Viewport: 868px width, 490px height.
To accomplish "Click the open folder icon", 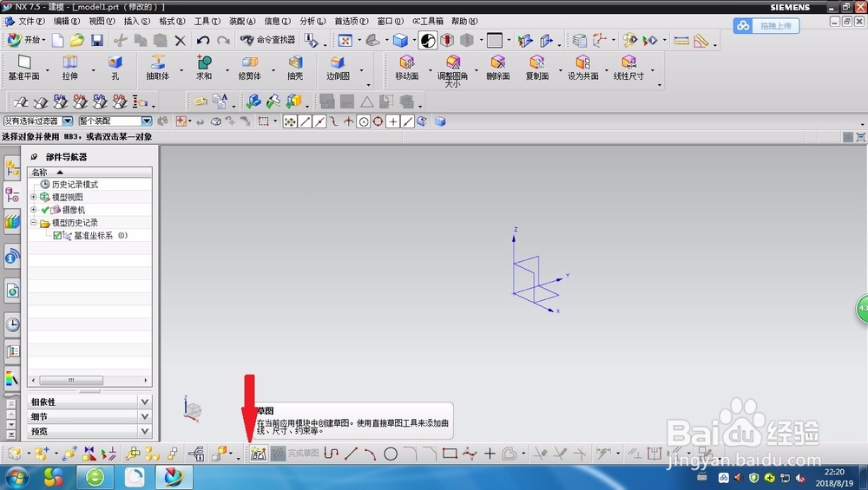I will [x=77, y=40].
